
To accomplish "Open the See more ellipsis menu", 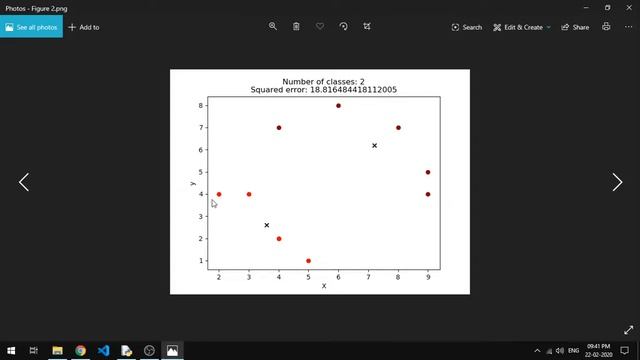I will pos(628,27).
